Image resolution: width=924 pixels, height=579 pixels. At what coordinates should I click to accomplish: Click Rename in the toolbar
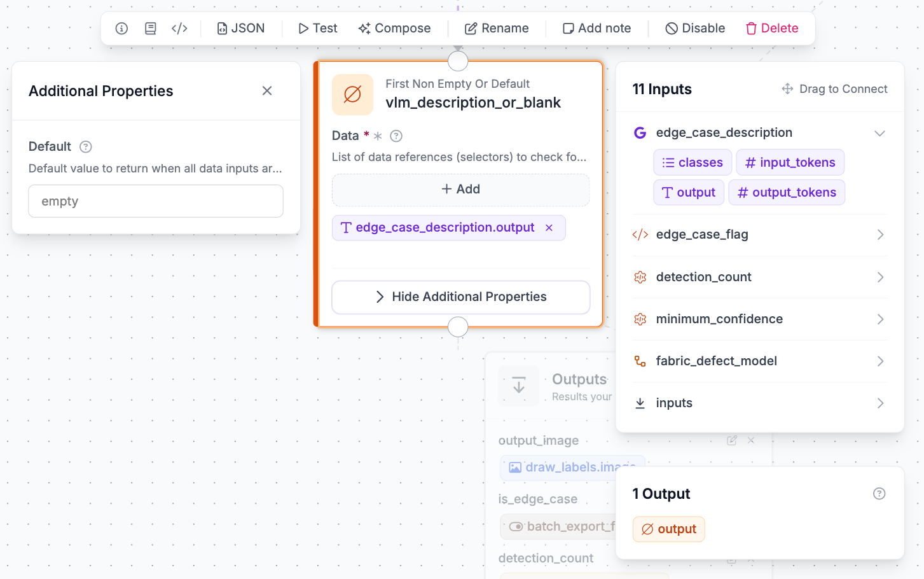point(497,29)
